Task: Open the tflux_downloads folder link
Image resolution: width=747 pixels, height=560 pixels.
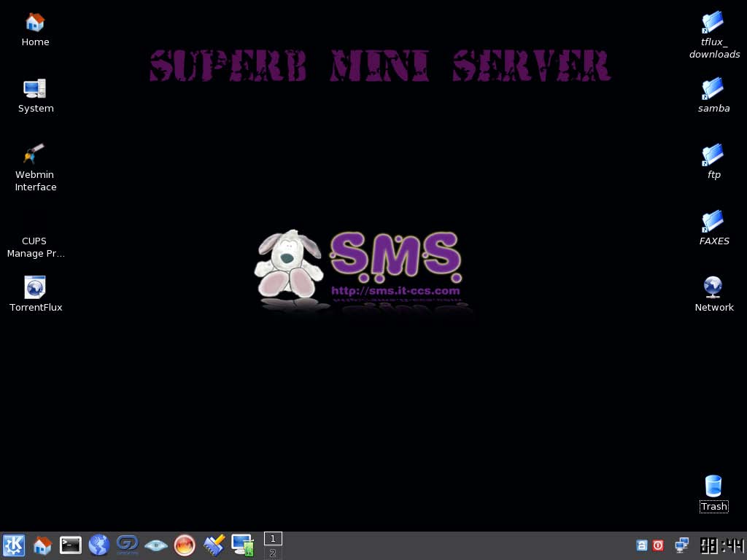Action: pyautogui.click(x=713, y=23)
